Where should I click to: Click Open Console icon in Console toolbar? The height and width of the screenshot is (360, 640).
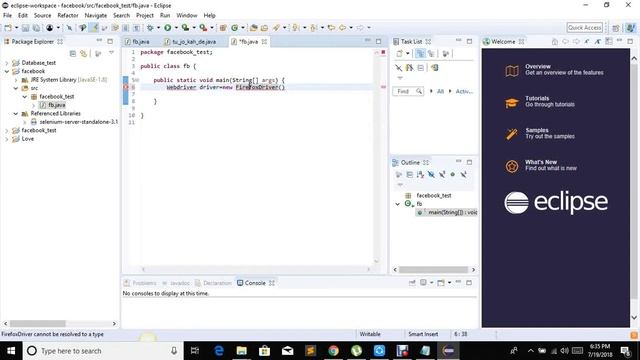(441, 282)
